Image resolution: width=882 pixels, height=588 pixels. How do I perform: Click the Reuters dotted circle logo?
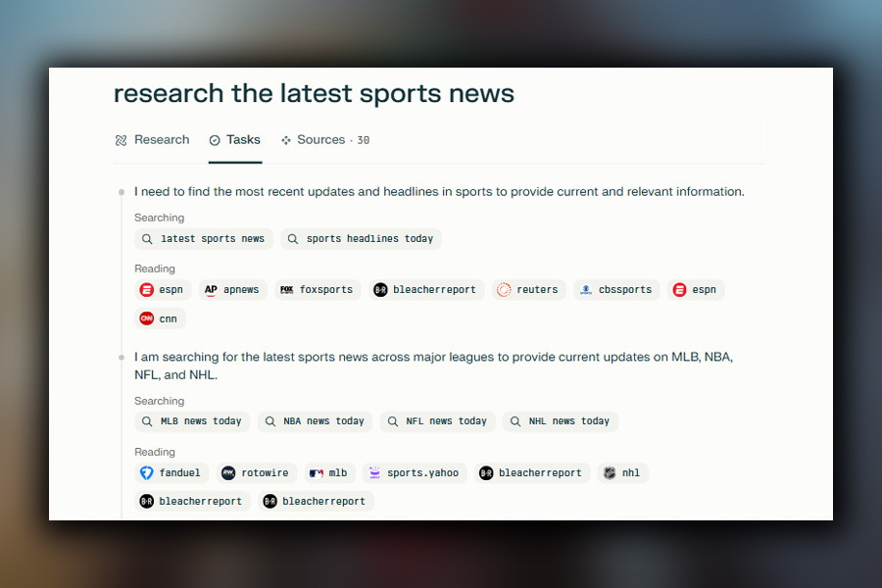tap(504, 290)
